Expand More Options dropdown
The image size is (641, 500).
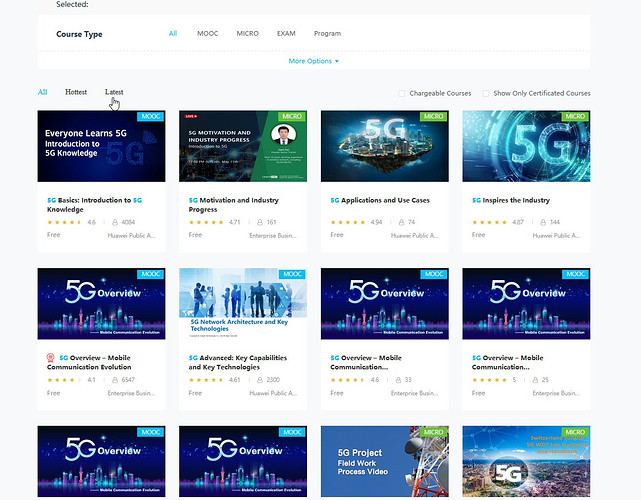coord(314,61)
